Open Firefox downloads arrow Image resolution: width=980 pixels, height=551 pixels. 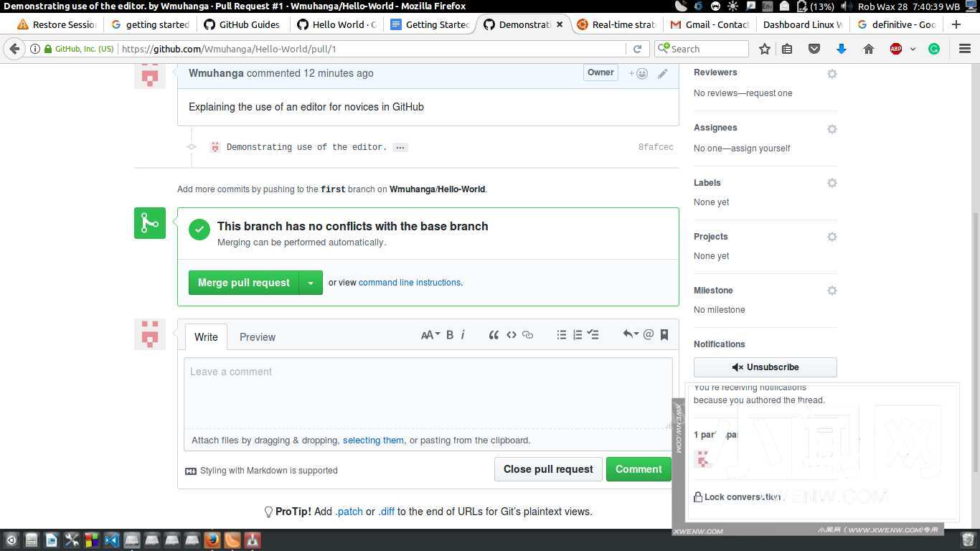[842, 49]
